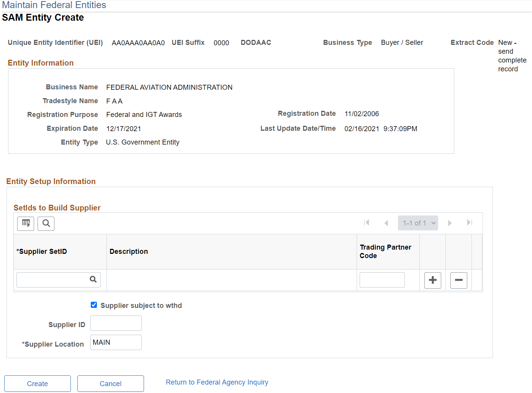The height and width of the screenshot is (393, 532).
Task: Click the Extract Code value text
Action: (x=512, y=56)
